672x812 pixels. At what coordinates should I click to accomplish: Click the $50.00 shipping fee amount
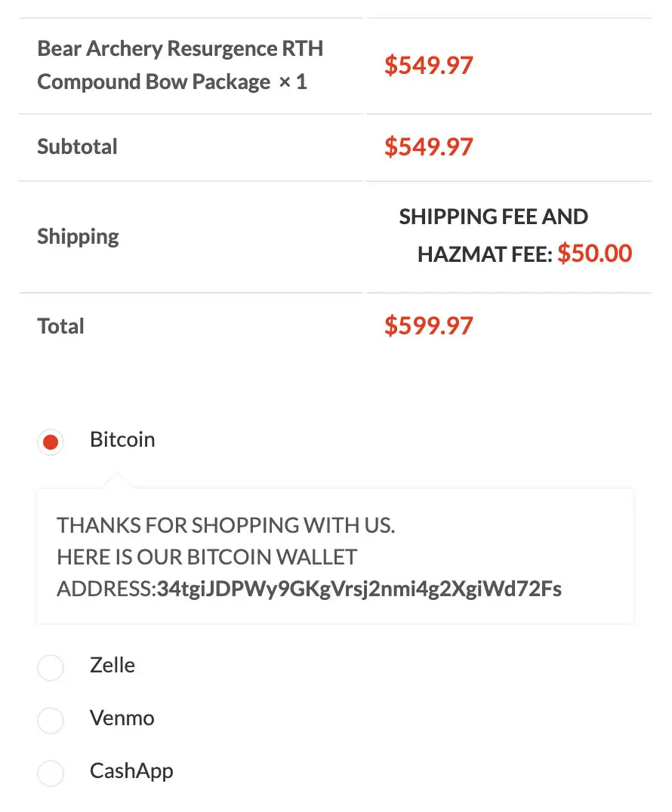click(595, 254)
